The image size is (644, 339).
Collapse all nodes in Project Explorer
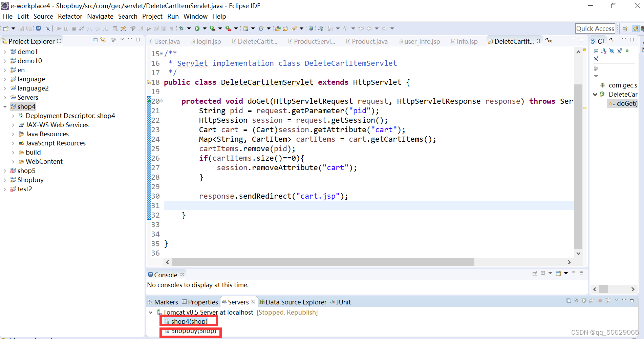95,40
